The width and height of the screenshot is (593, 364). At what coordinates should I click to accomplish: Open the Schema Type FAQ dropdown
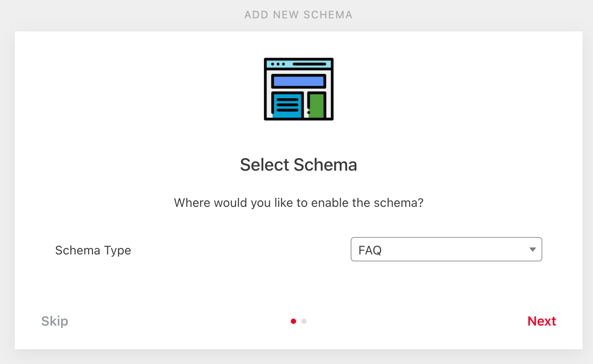tap(446, 249)
